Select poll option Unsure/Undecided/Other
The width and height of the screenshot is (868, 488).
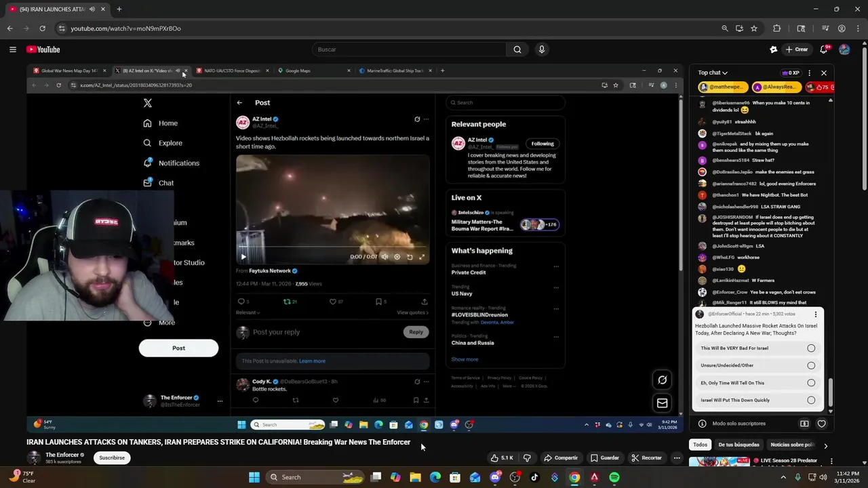coord(758,365)
